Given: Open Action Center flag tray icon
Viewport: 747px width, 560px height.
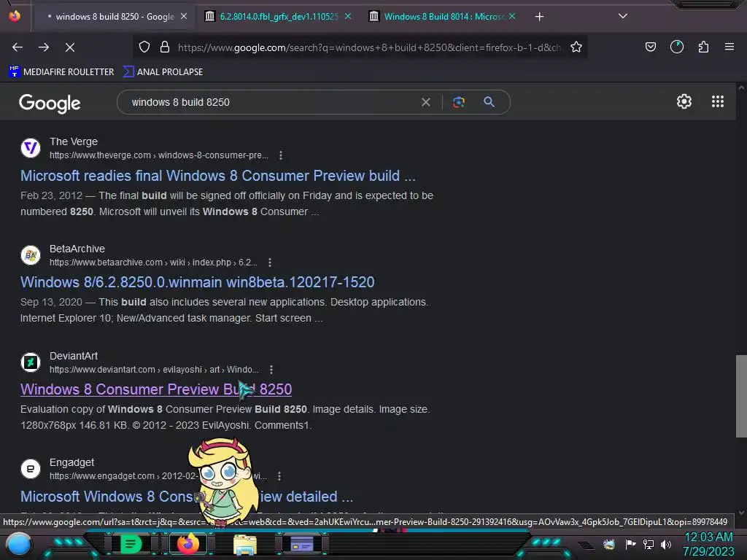Looking at the screenshot, I should [631, 544].
